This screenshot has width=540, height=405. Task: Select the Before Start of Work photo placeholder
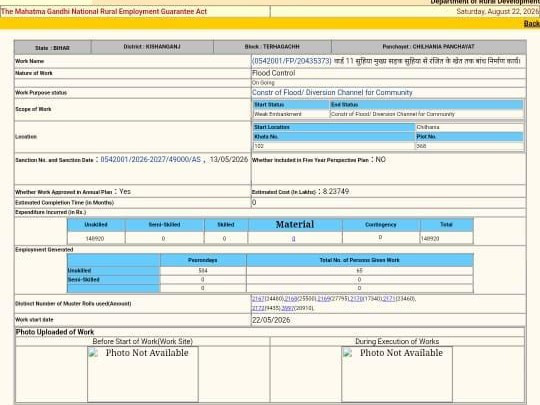143,374
